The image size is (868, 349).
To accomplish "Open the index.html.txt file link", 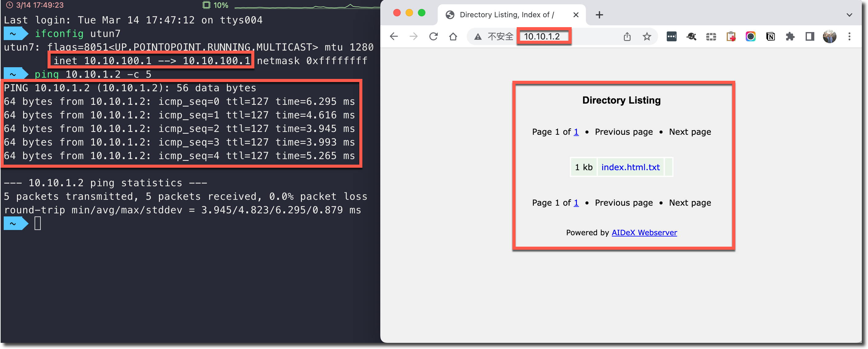I will click(x=630, y=167).
